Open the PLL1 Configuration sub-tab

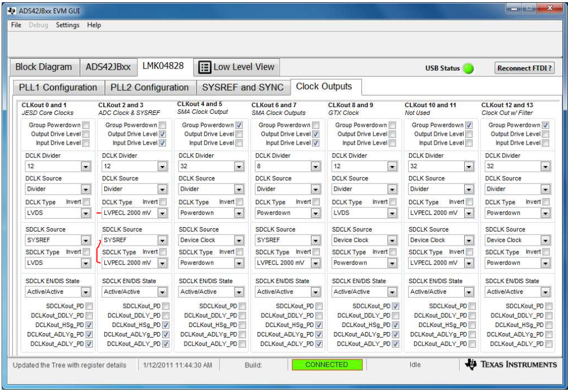(x=58, y=87)
